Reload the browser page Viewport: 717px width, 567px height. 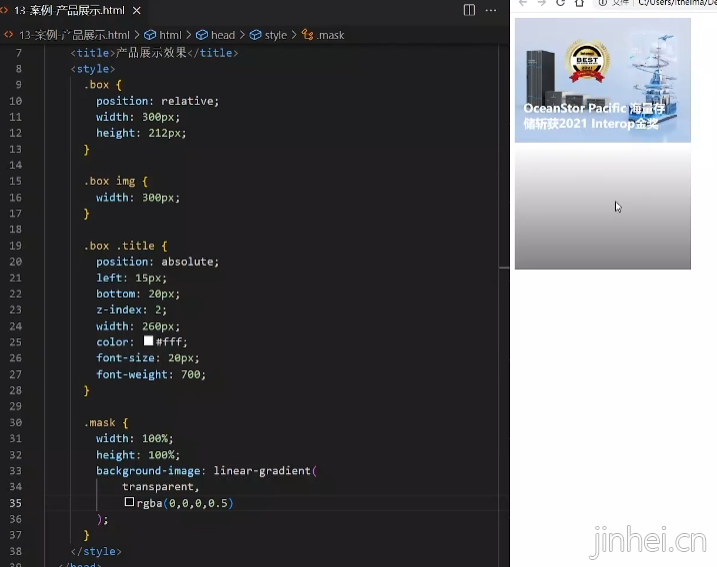click(x=561, y=3)
